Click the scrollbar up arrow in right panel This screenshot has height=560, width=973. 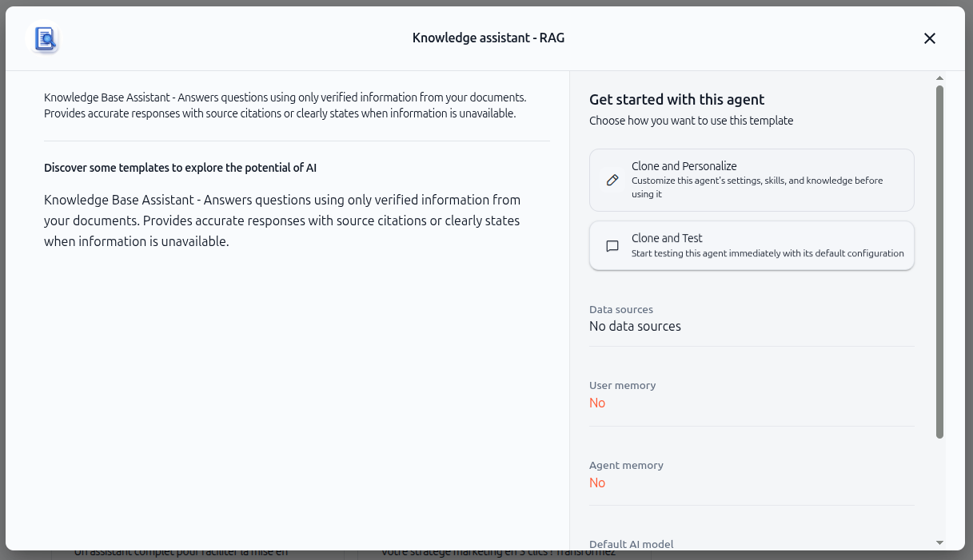(x=940, y=78)
